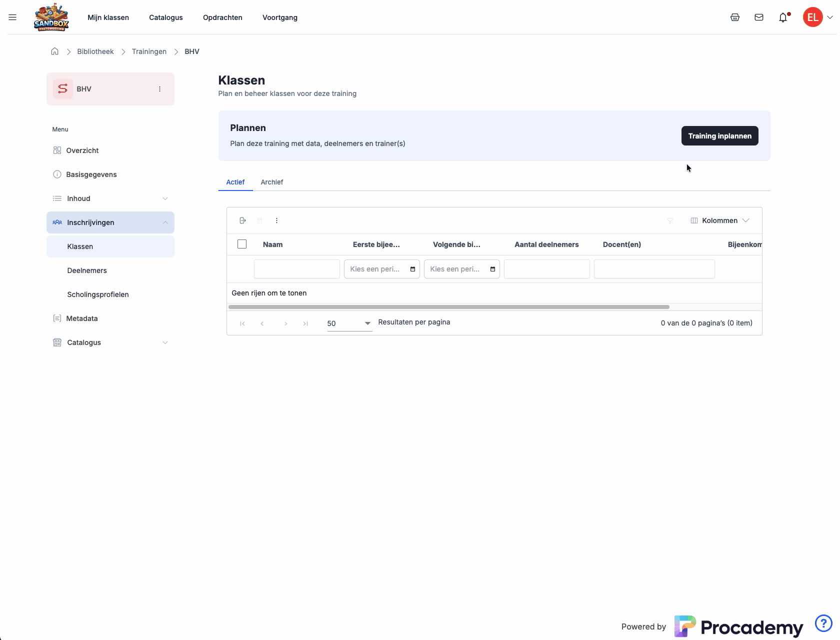Open the results per page dropdown
Viewport: 840px width, 640px height.
[349, 323]
